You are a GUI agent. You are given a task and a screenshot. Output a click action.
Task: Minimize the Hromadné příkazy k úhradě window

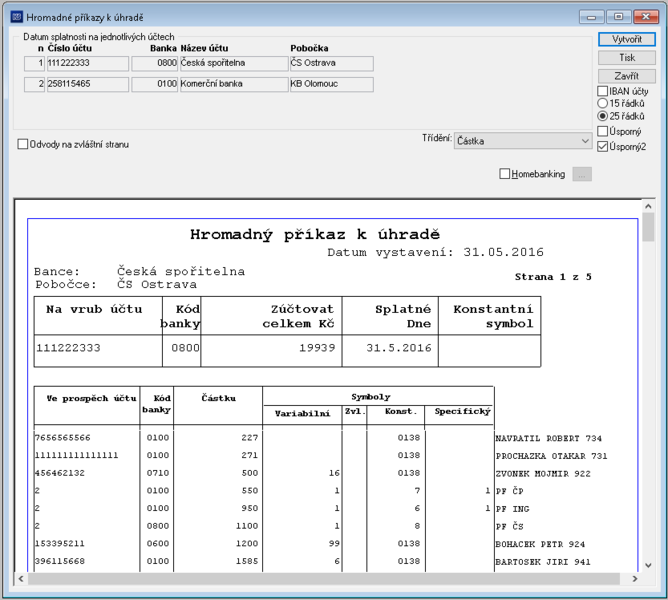click(591, 17)
